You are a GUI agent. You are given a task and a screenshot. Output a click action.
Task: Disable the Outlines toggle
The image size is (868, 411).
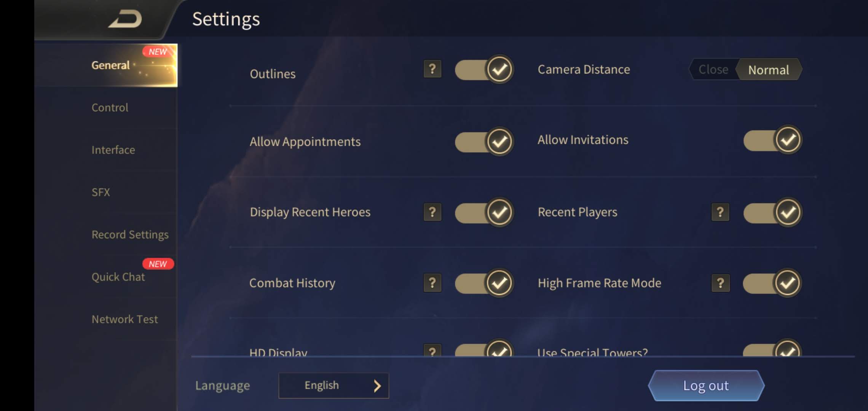coord(484,69)
